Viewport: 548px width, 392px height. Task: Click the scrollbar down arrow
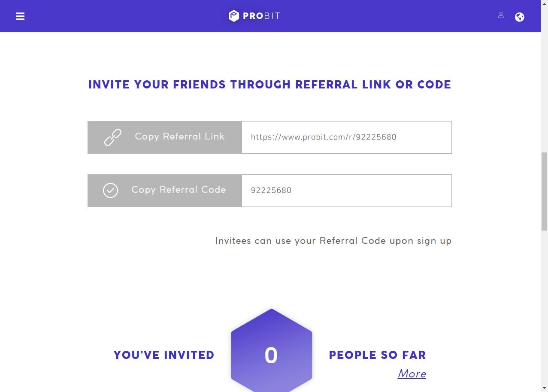click(544, 389)
